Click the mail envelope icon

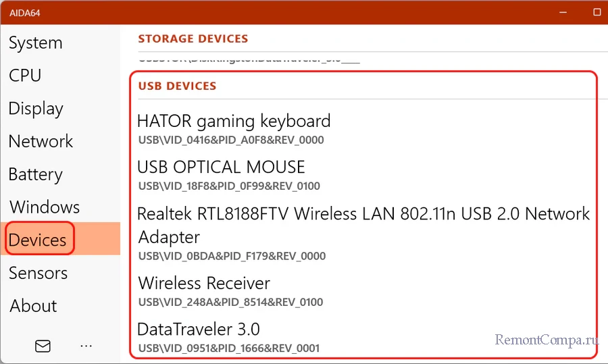(x=43, y=346)
